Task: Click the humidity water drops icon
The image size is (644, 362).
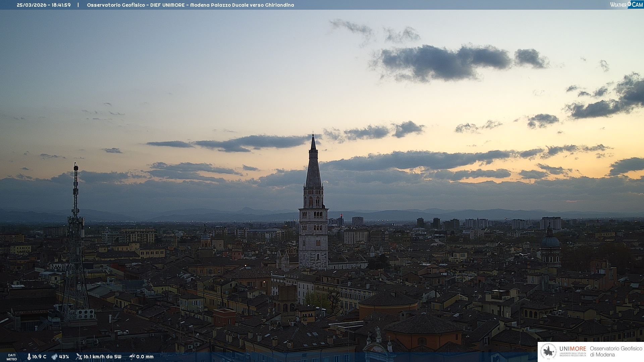Action: click(54, 357)
